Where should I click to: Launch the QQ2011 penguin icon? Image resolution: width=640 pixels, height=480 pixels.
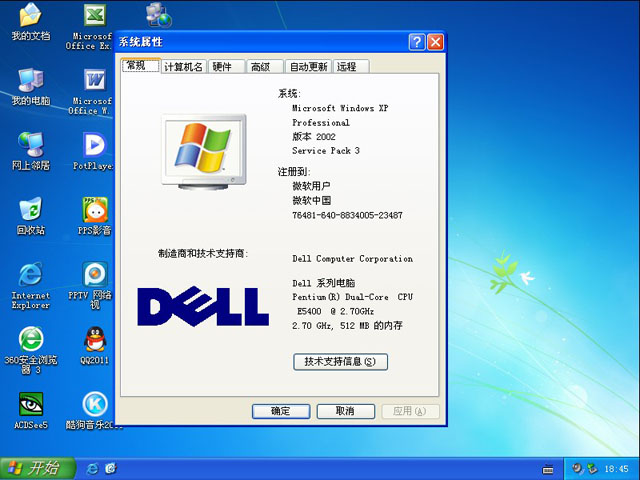[x=94, y=345]
